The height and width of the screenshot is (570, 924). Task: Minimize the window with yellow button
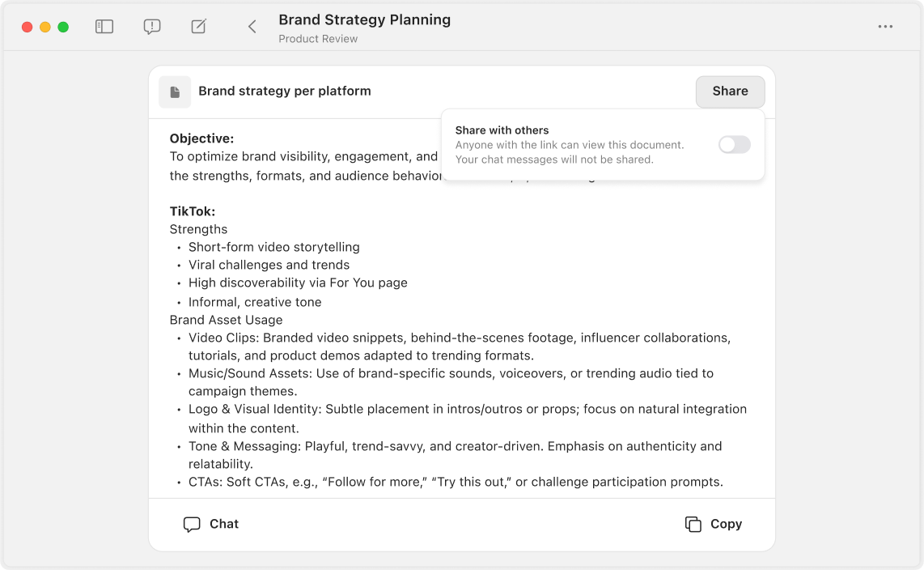point(45,27)
